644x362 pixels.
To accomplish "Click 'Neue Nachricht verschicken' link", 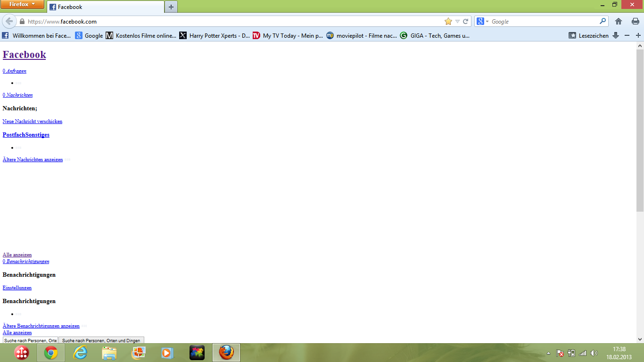I will click(33, 121).
